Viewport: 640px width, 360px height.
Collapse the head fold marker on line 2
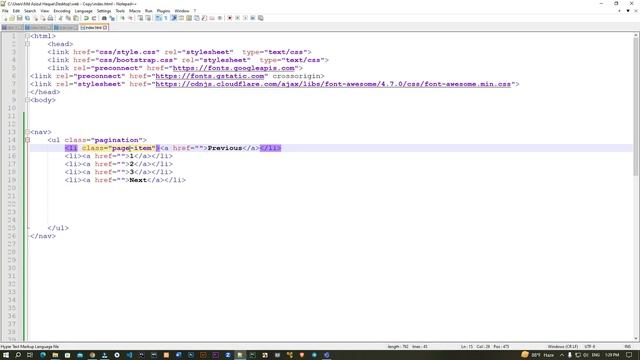tap(27, 44)
